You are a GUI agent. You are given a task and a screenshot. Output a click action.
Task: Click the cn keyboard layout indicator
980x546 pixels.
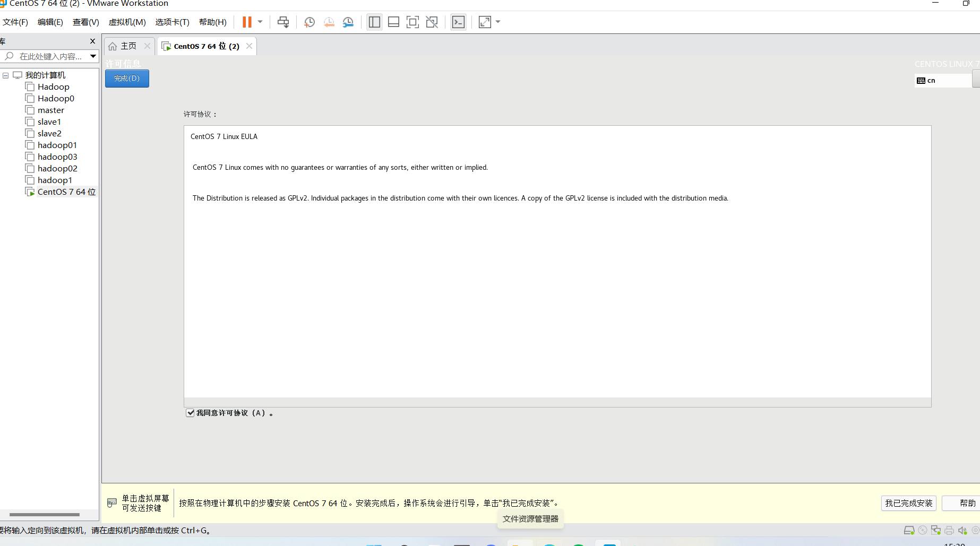click(x=943, y=81)
